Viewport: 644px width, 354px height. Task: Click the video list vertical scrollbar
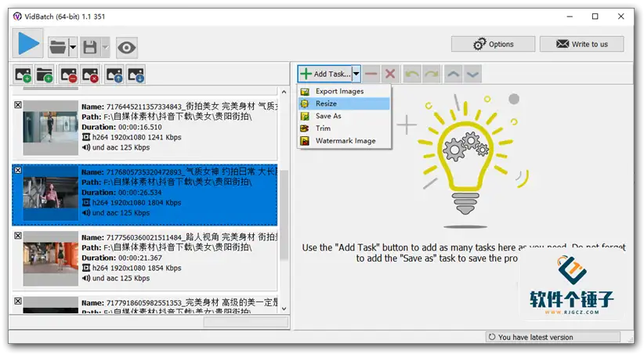(284, 196)
